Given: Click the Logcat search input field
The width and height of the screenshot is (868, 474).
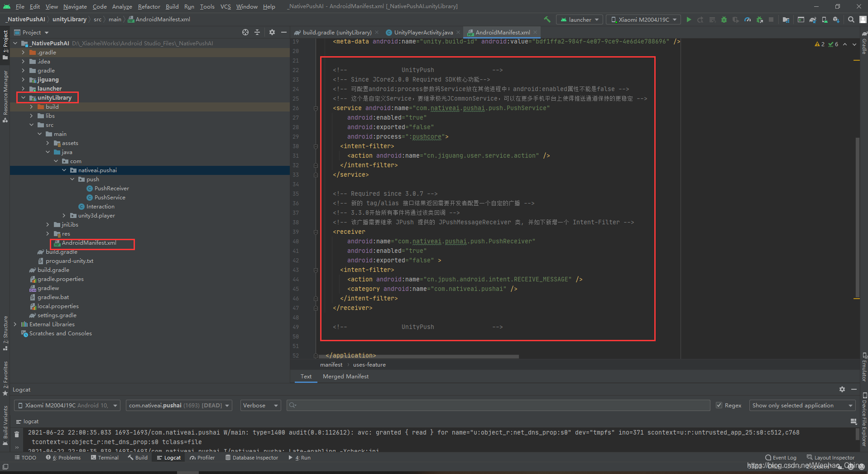Looking at the screenshot, I should pos(498,405).
